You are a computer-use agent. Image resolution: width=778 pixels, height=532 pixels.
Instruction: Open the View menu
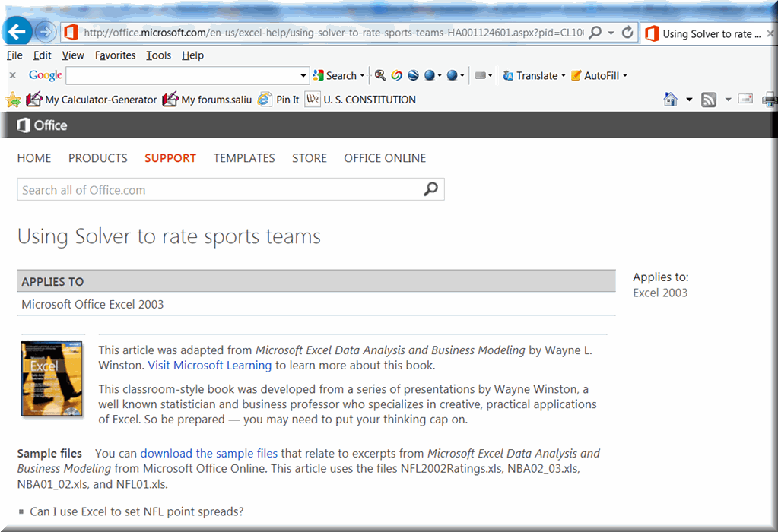coord(73,55)
